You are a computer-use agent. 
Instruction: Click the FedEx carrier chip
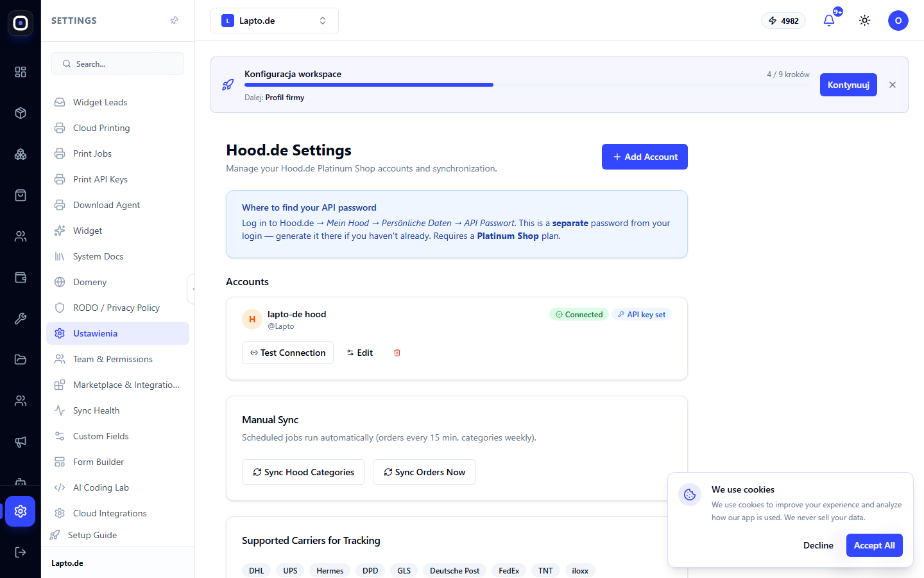(x=509, y=570)
